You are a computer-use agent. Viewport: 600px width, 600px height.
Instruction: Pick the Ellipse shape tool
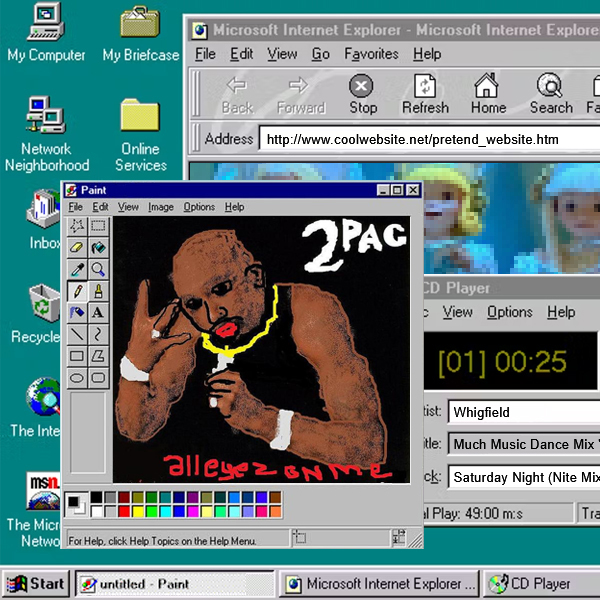point(77,378)
